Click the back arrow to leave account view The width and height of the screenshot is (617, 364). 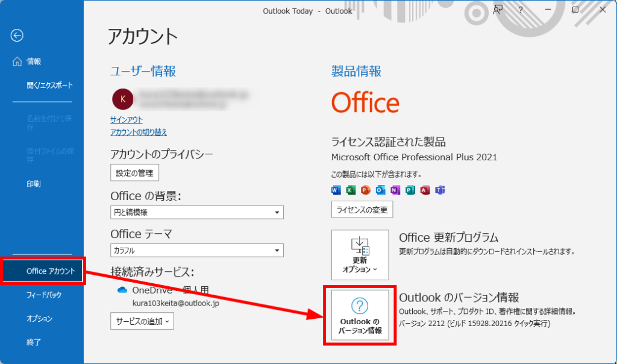coord(16,36)
